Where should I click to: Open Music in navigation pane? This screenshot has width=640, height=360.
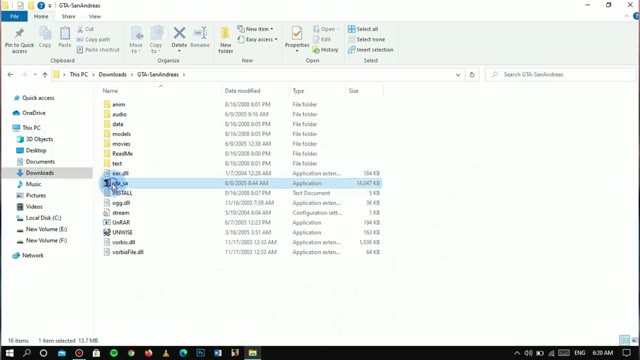click(x=29, y=184)
